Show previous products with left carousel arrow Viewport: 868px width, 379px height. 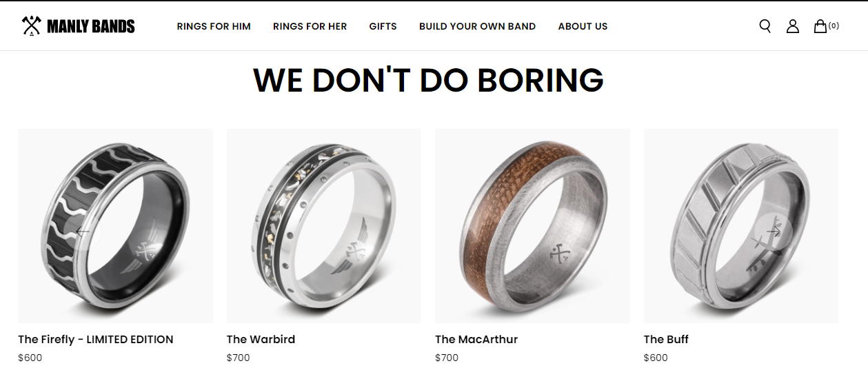coord(83,232)
